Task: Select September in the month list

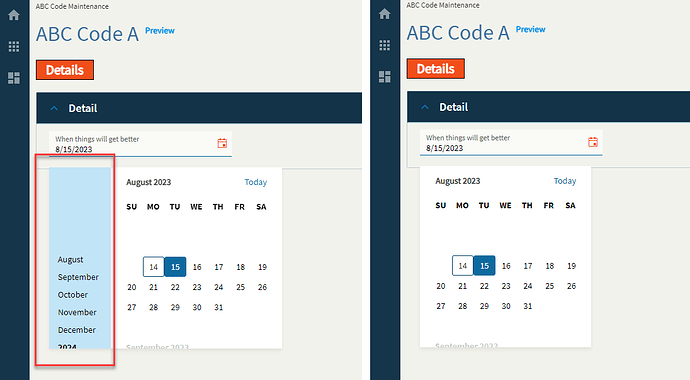Action: click(x=78, y=277)
